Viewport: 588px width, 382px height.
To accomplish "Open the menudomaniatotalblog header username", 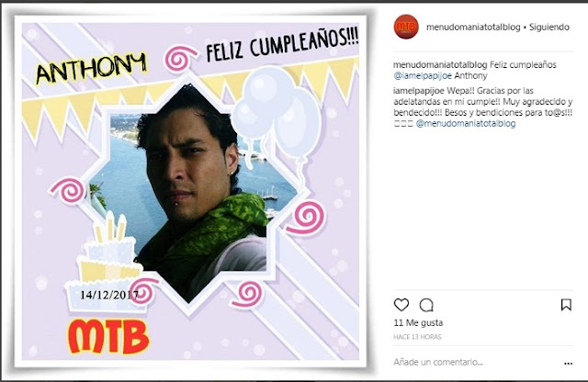I will [473, 27].
